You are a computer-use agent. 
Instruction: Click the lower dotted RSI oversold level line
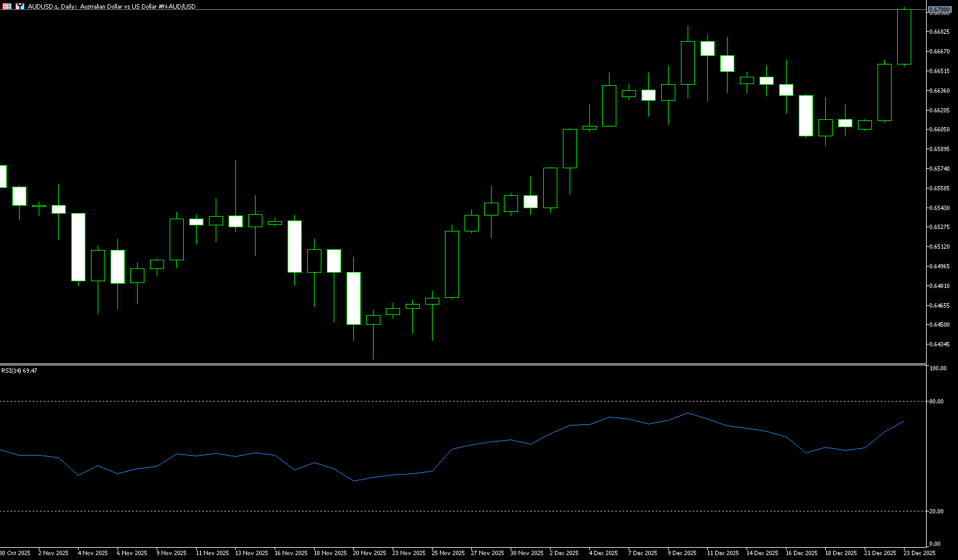(x=461, y=511)
